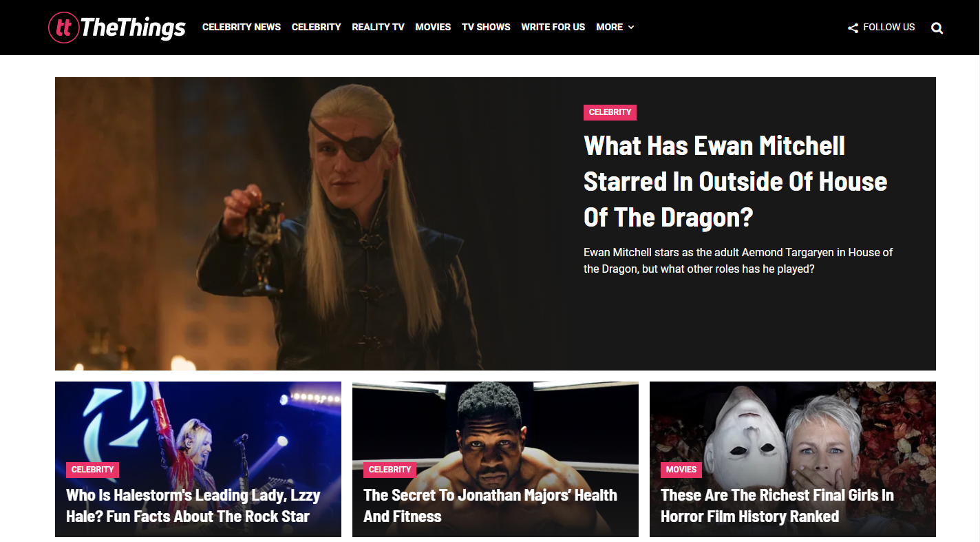
Task: Click the Celebrity tag on Ewan Mitchell feature
Action: coord(610,112)
